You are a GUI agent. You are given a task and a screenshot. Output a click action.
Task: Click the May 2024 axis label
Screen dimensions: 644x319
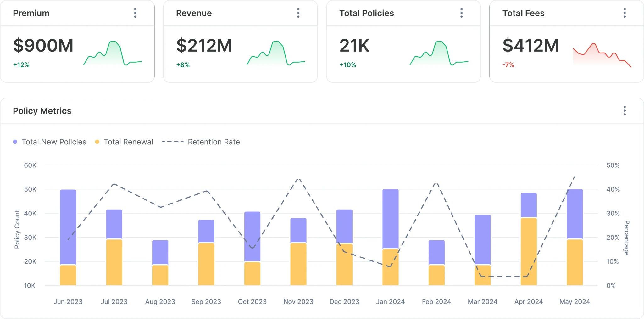[575, 302]
